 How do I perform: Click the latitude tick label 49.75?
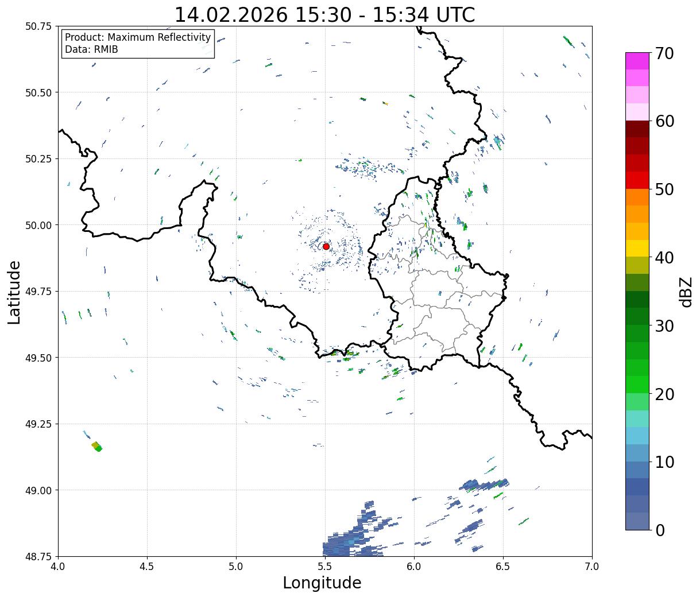38,292
